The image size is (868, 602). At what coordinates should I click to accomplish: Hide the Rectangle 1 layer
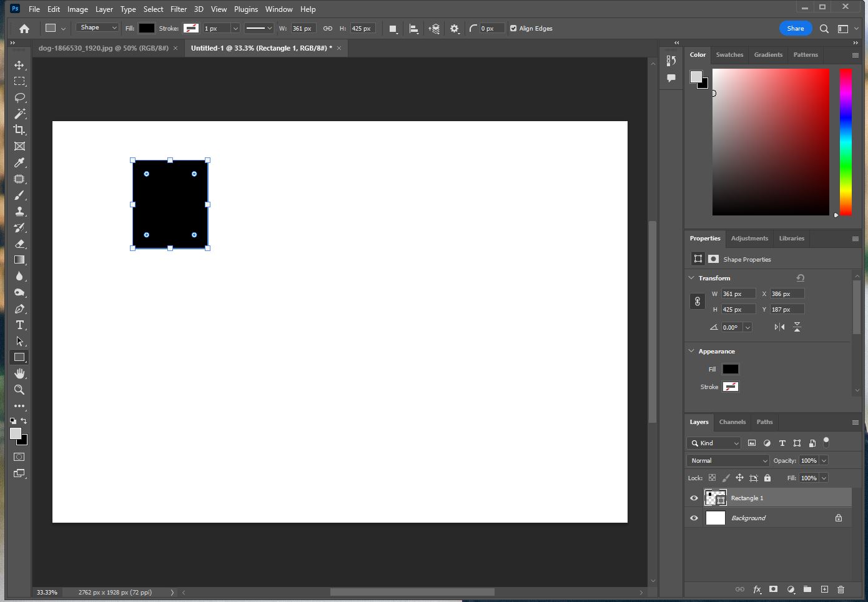click(694, 498)
